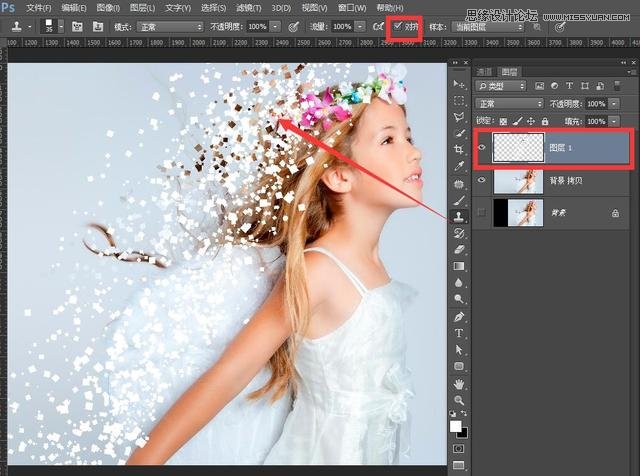Image resolution: width=640 pixels, height=476 pixels.
Task: Select the Horizontal Type tool
Action: point(459,333)
